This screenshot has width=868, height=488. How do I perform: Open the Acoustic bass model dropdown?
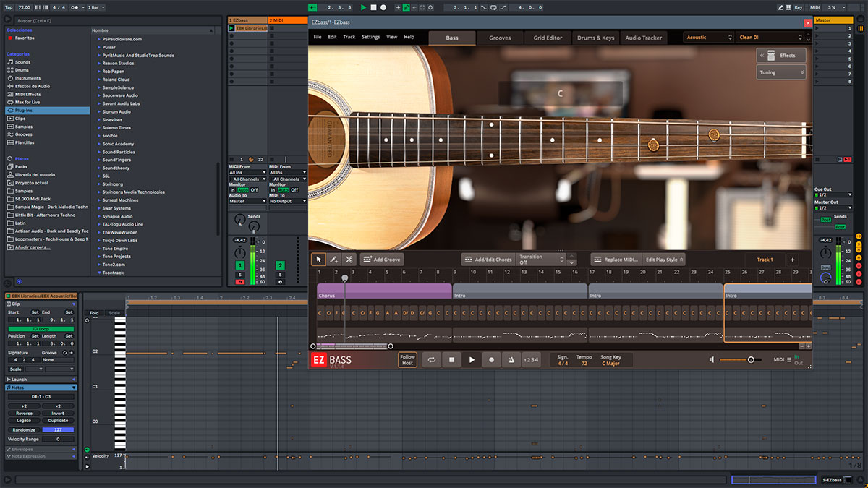(x=708, y=38)
